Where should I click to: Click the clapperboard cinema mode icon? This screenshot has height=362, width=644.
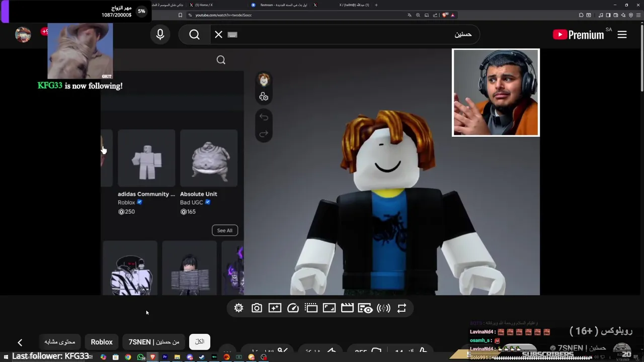point(347,308)
